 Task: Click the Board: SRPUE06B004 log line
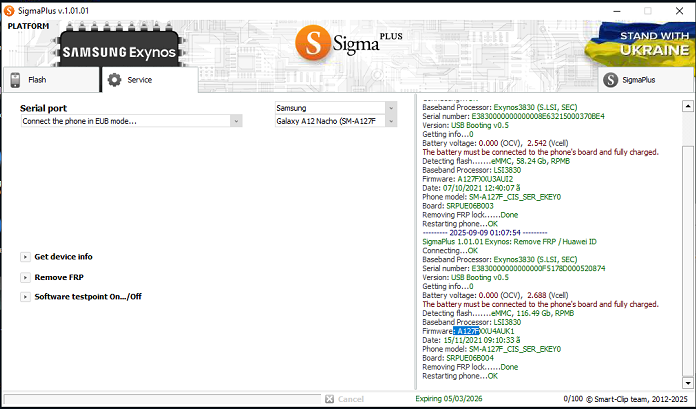point(458,358)
